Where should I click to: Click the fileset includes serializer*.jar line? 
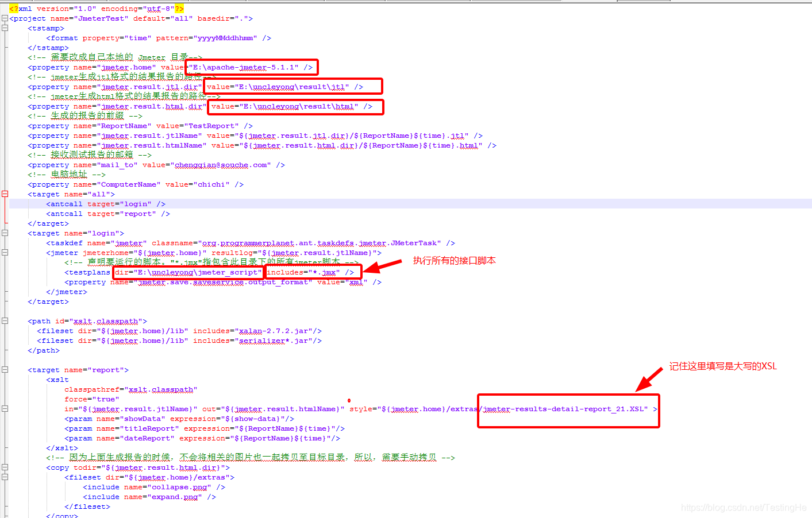click(x=179, y=341)
